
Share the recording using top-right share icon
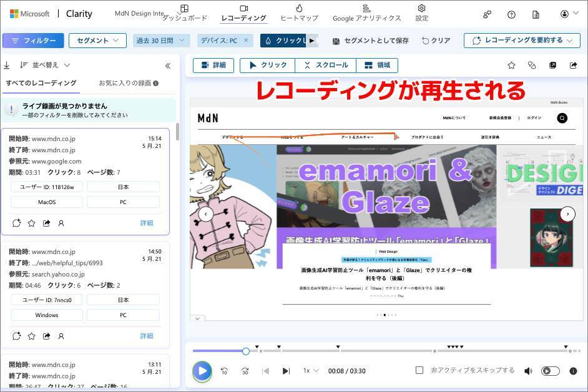tap(573, 65)
